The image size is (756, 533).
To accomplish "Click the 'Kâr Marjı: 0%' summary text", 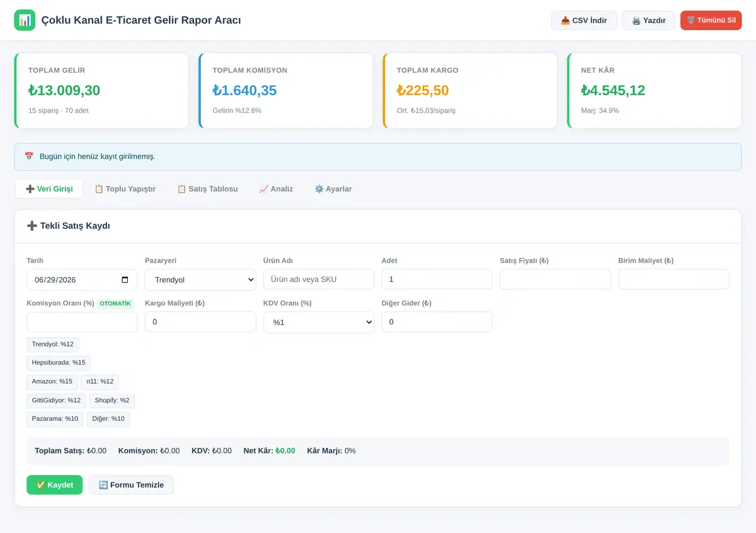I will 331,451.
